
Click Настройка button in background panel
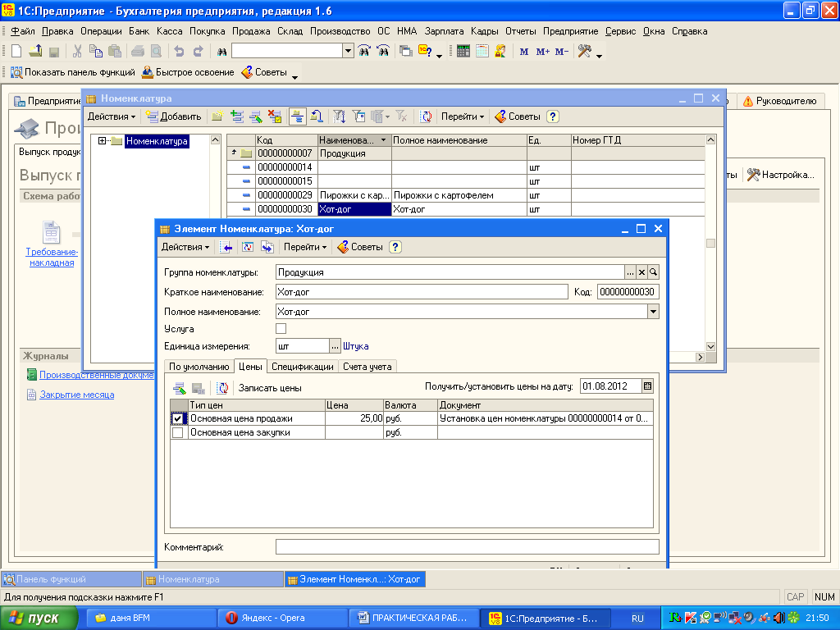[781, 175]
